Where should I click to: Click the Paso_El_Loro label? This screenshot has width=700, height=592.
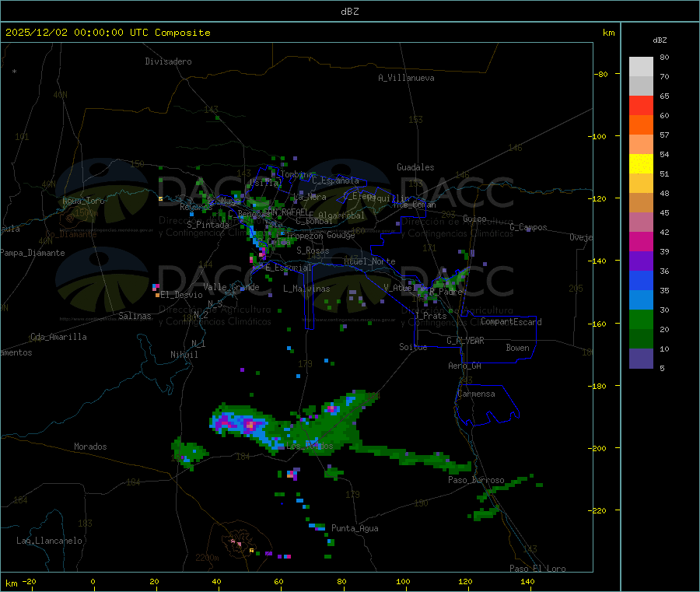pyautogui.click(x=537, y=569)
